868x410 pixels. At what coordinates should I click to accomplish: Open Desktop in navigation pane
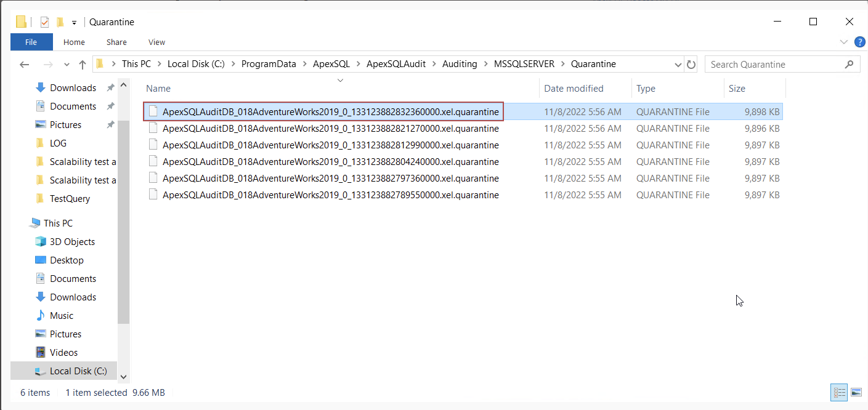[x=67, y=260]
